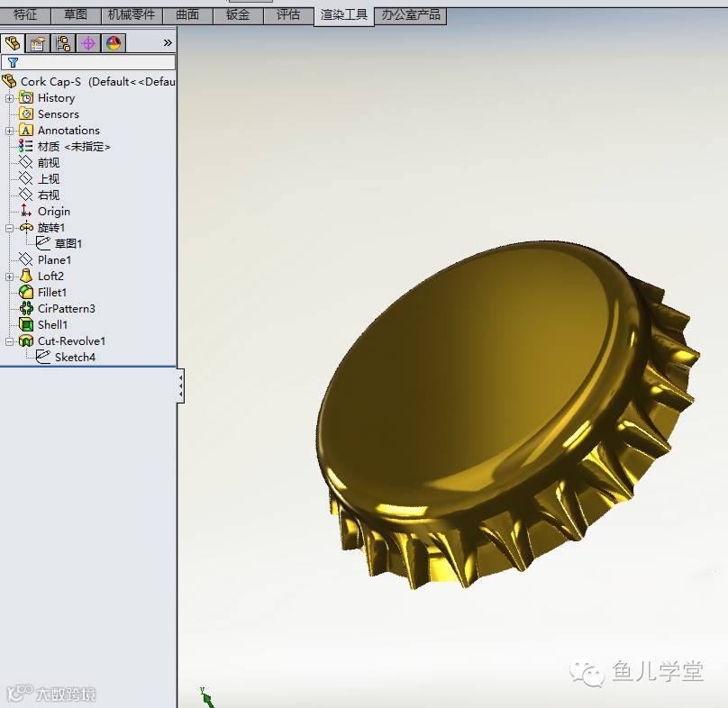Click the CirPattern3 feature icon
Image resolution: width=728 pixels, height=708 pixels.
coord(26,308)
